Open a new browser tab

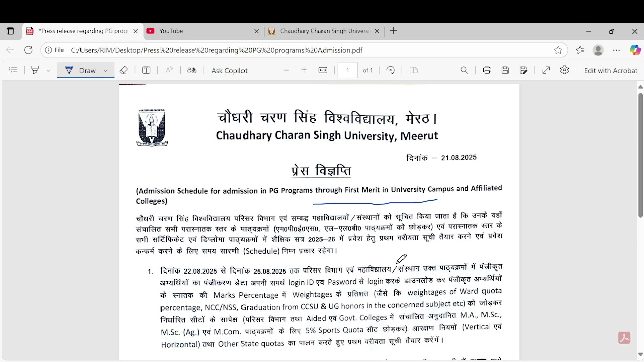[x=394, y=31]
